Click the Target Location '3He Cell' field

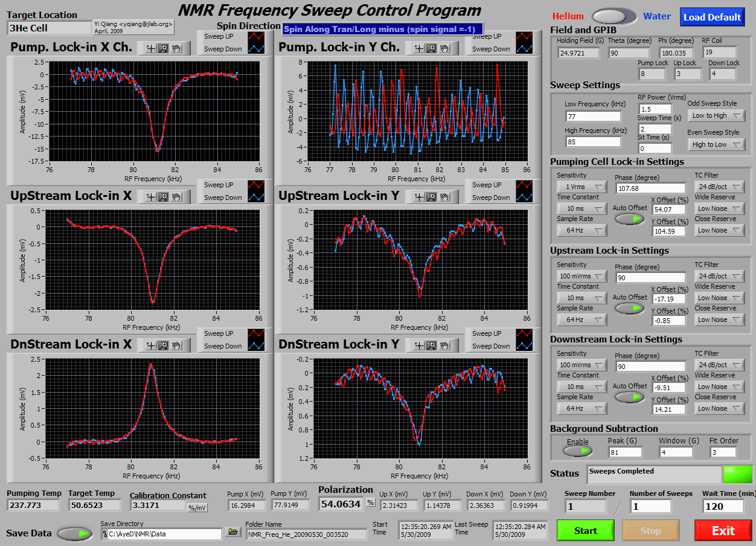click(49, 28)
